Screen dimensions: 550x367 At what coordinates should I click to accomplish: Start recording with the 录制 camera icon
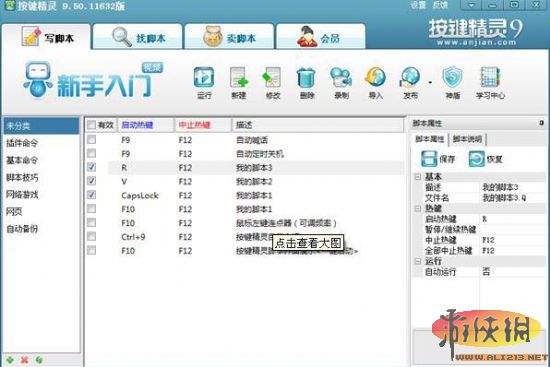pyautogui.click(x=341, y=78)
